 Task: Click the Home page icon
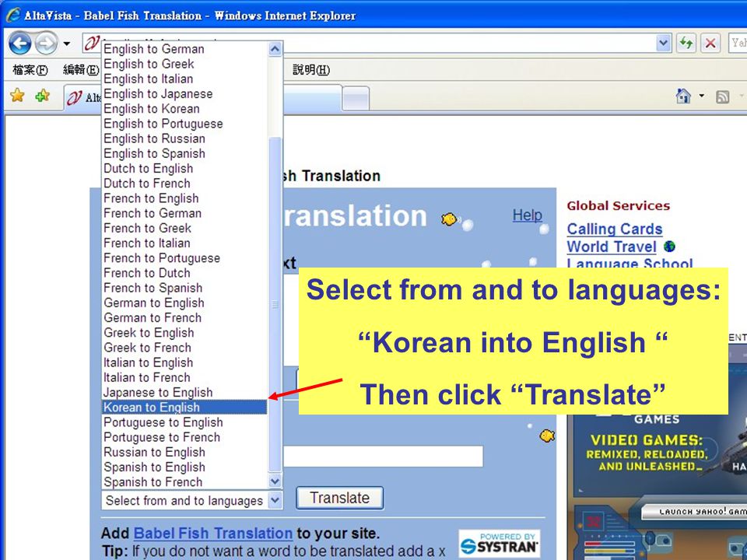tap(683, 96)
